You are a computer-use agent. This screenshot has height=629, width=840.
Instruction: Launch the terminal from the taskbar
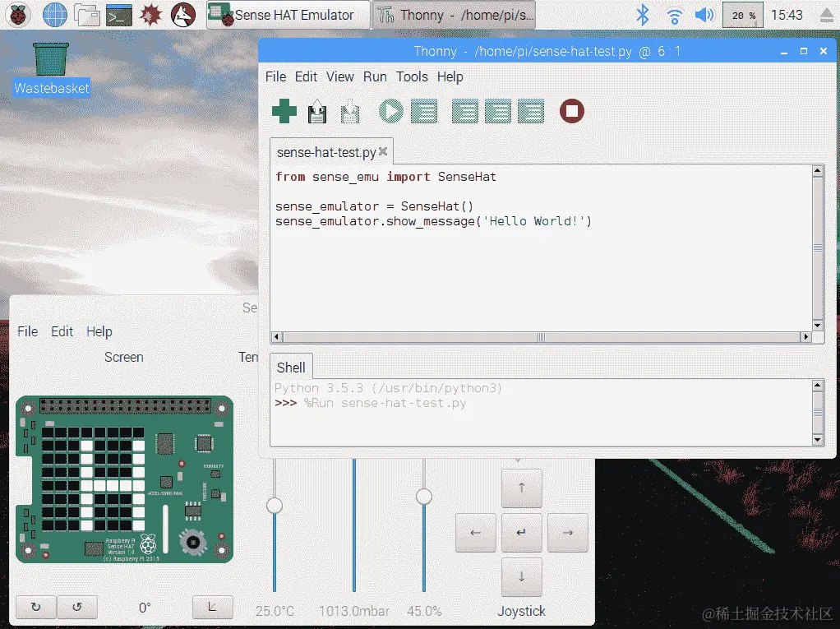[119, 16]
